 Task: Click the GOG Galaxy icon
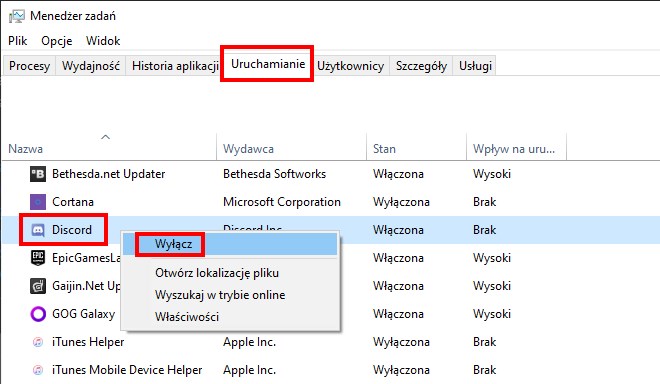(x=38, y=314)
